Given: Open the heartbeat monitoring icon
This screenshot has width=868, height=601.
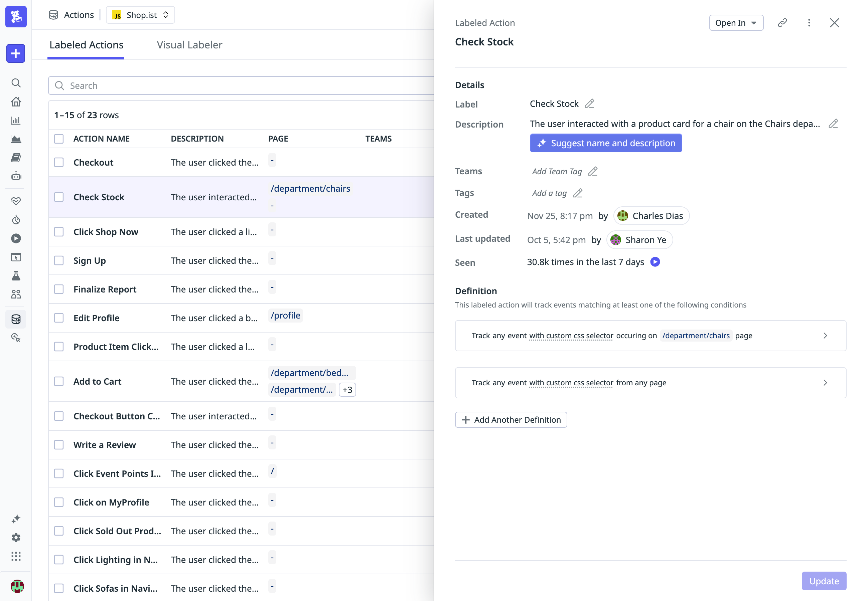Looking at the screenshot, I should tap(16, 201).
